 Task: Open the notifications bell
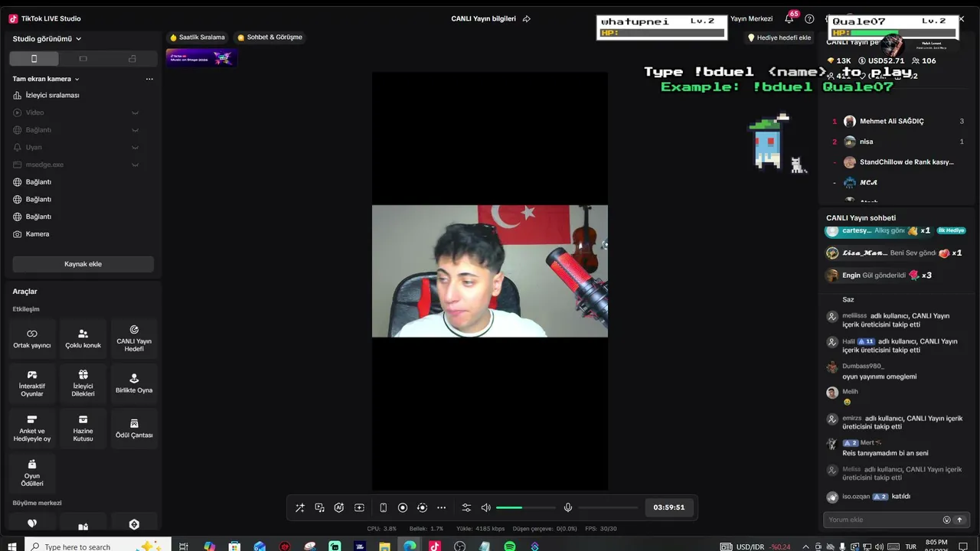pos(789,18)
